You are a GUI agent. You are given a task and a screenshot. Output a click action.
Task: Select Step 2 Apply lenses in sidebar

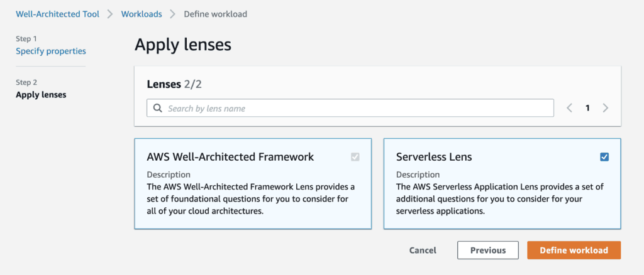(41, 95)
